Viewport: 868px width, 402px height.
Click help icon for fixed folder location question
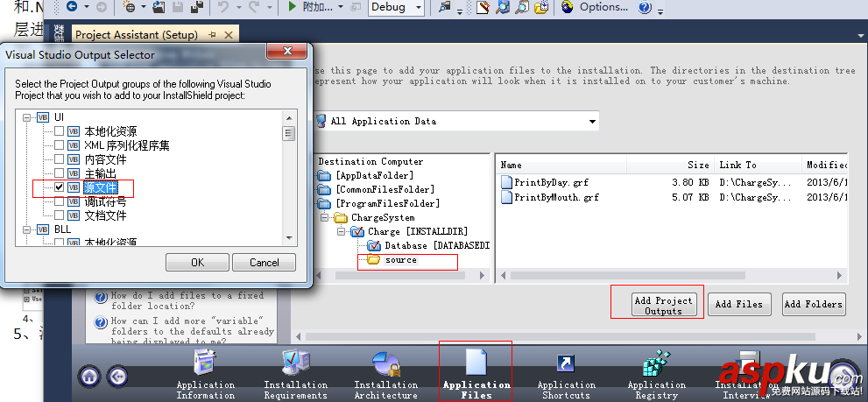pyautogui.click(x=101, y=298)
